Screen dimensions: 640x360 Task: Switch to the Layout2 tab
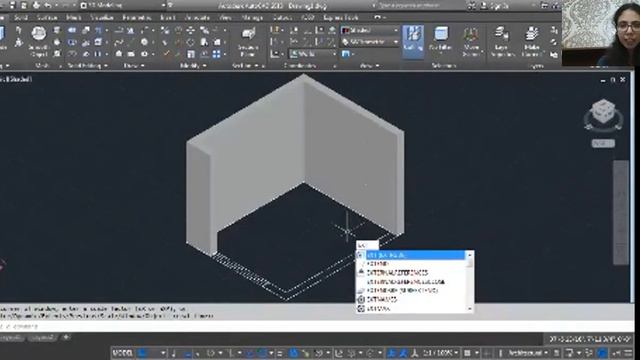tap(42, 338)
